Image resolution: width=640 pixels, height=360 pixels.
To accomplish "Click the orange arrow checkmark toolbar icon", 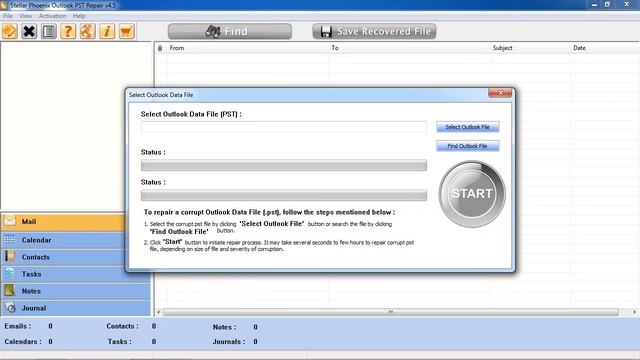I will (10, 31).
